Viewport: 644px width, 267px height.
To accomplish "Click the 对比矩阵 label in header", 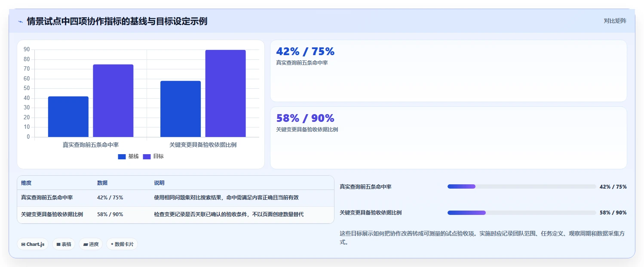I will coord(615,21).
